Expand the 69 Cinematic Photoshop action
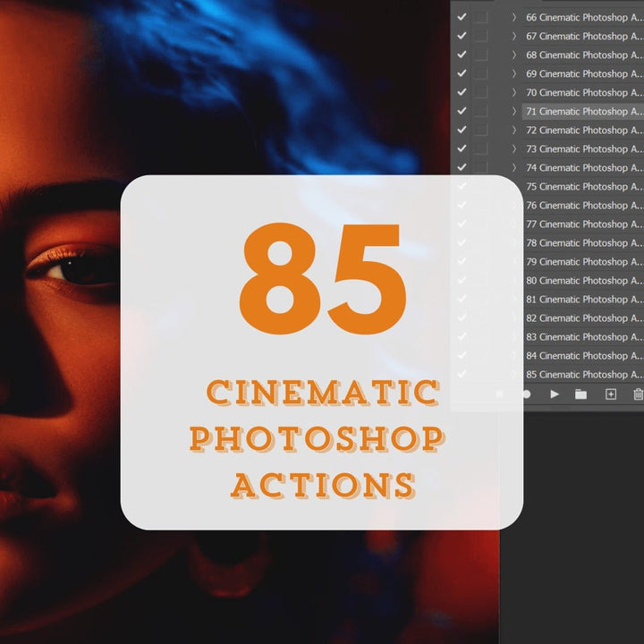 tap(514, 73)
